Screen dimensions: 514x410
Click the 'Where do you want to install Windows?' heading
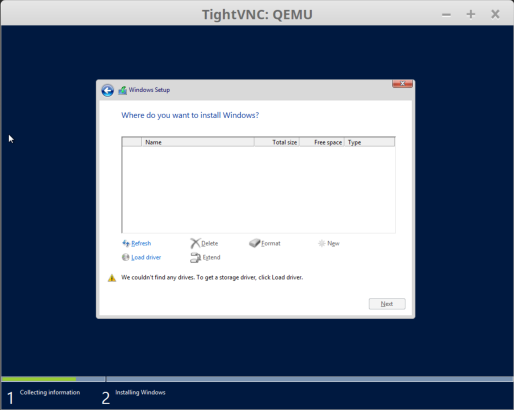190,115
